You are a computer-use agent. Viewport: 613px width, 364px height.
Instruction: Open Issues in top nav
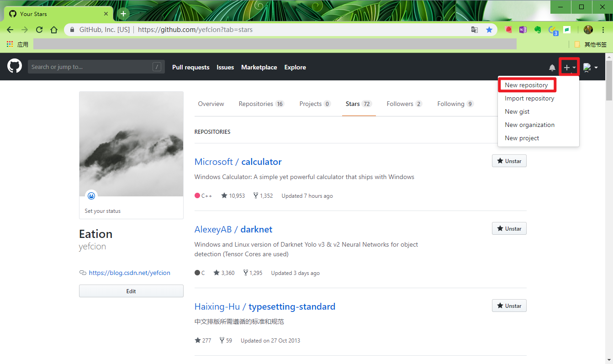[225, 67]
